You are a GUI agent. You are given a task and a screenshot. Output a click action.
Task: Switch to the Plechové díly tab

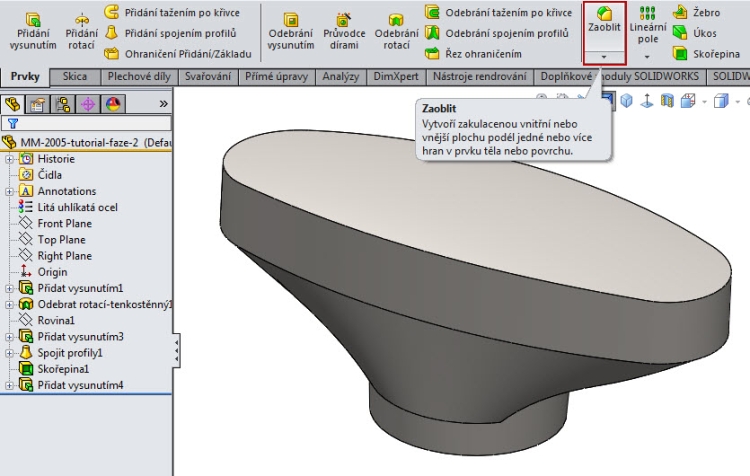139,77
